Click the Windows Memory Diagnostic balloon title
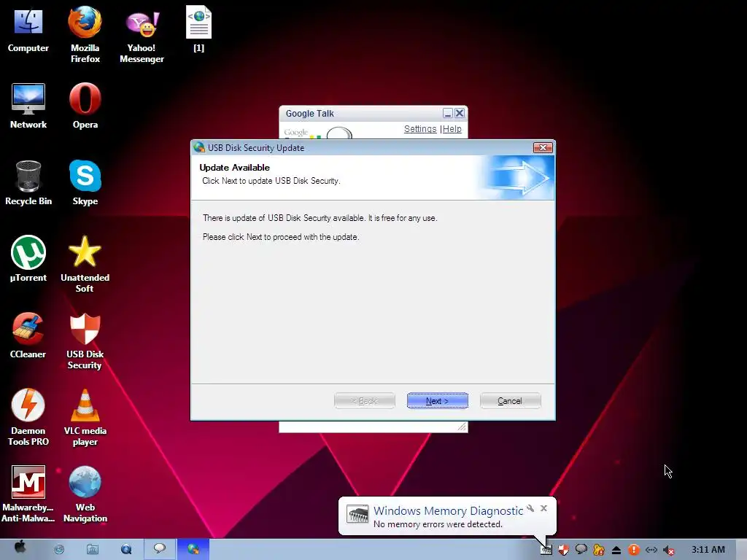Screen dimensions: 747x560 pos(449,511)
